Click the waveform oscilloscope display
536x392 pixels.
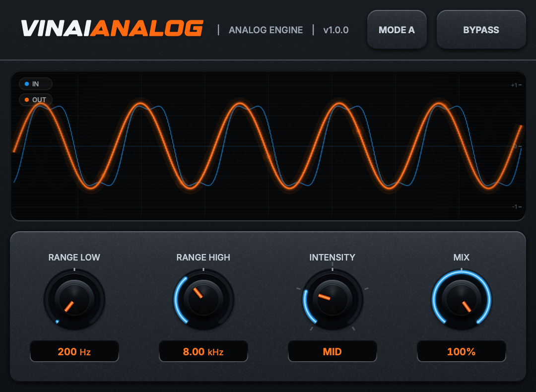[x=268, y=146]
